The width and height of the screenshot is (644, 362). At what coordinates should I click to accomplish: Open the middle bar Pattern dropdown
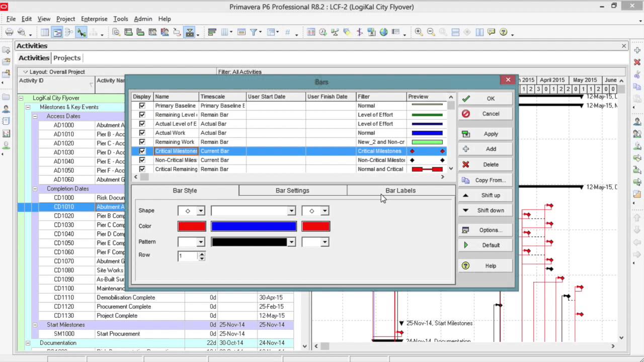tap(291, 242)
